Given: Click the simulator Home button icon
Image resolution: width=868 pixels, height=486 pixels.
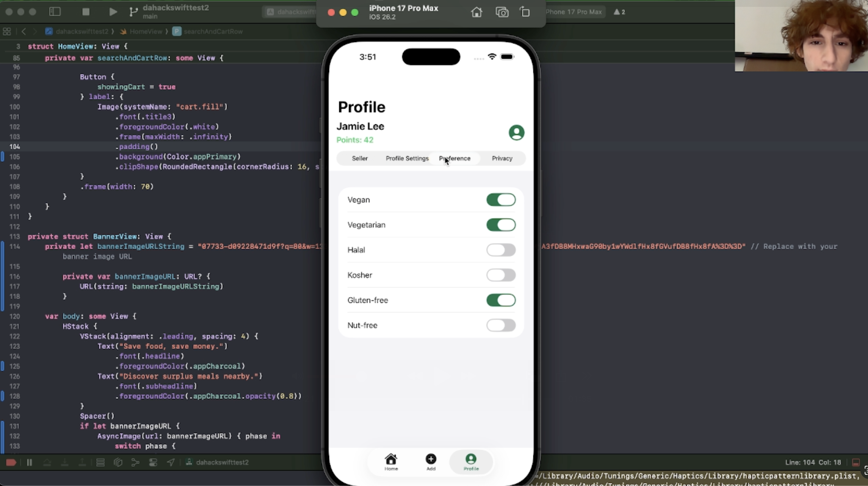Looking at the screenshot, I should [476, 12].
